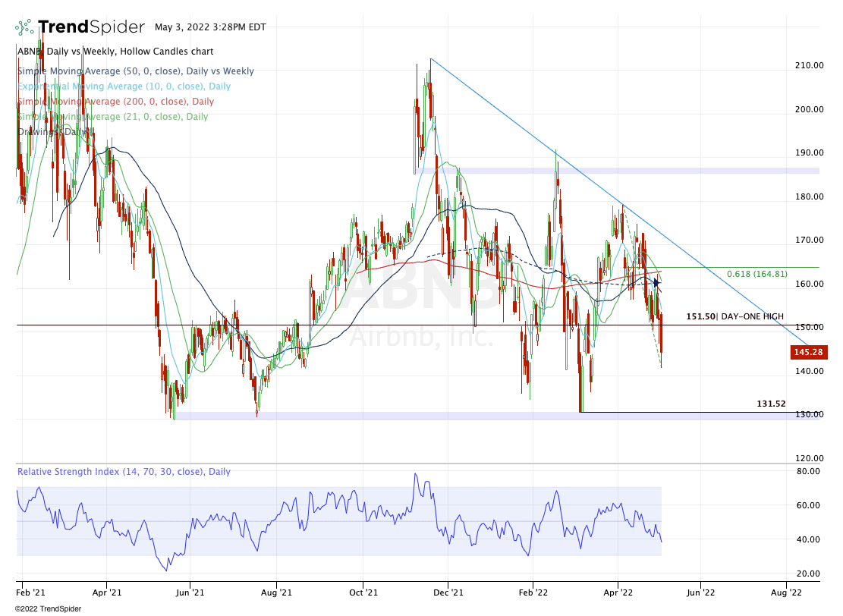Click the 120.00 price axis label
This screenshot has height=616, width=843.
809,458
